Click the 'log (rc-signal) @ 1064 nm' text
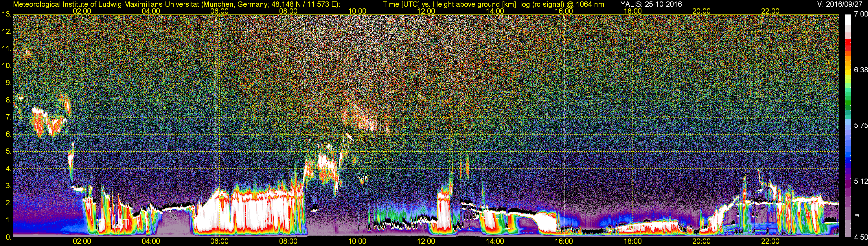The width and height of the screenshot is (868, 246). 562,4
